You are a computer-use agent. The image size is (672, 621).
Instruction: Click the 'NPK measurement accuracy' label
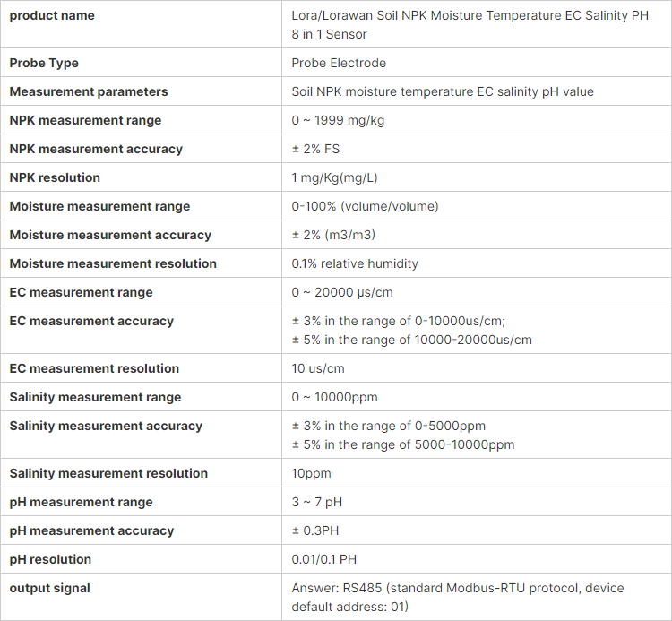pos(96,149)
